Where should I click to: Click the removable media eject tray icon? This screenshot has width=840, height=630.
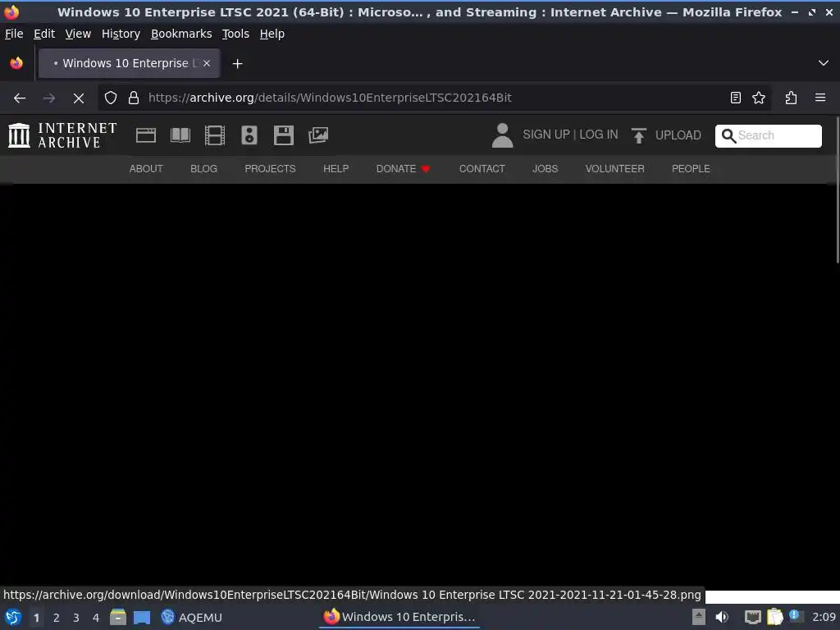tap(699, 617)
